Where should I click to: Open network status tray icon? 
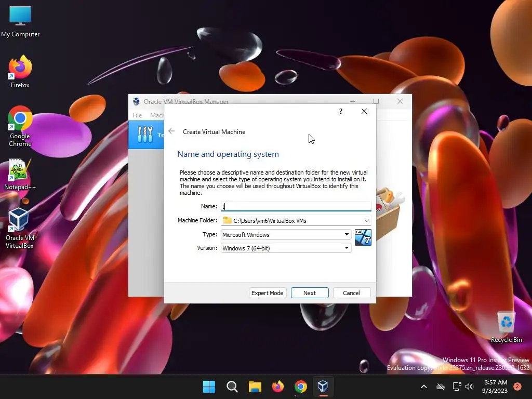click(x=457, y=387)
